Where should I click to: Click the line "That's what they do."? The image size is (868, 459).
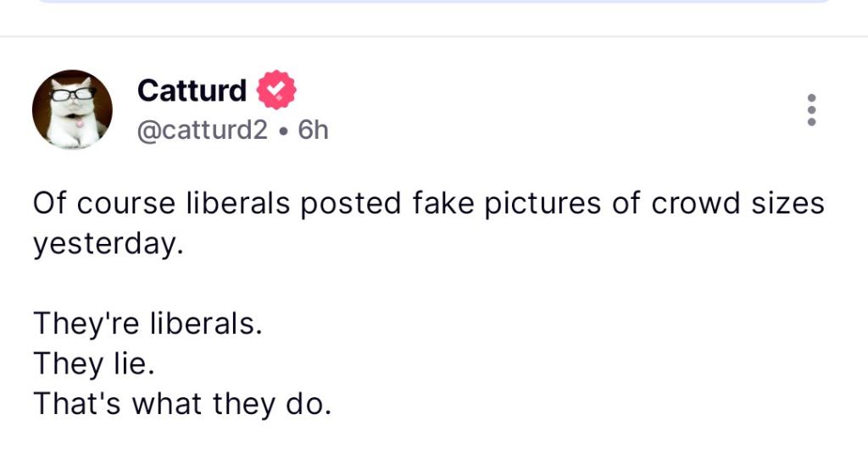(x=181, y=404)
